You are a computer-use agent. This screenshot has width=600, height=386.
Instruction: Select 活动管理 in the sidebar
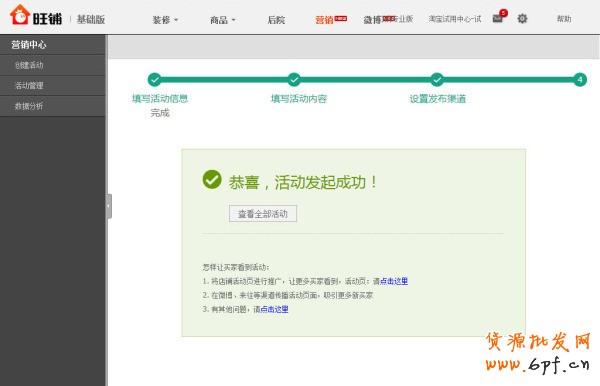pyautogui.click(x=52, y=85)
